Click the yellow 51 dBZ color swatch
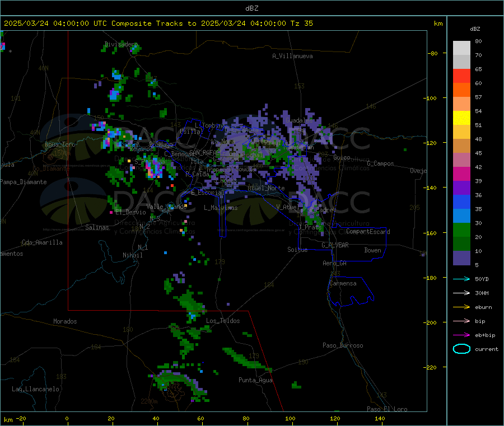The width and height of the screenshot is (504, 426). [x=461, y=118]
